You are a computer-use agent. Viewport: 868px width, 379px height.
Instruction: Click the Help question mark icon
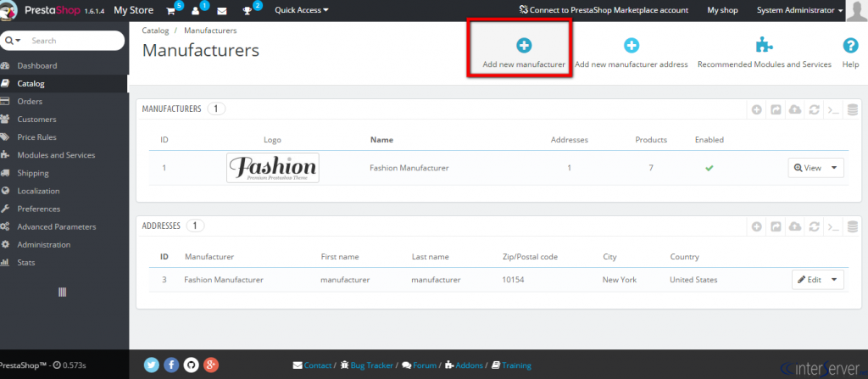click(x=850, y=46)
